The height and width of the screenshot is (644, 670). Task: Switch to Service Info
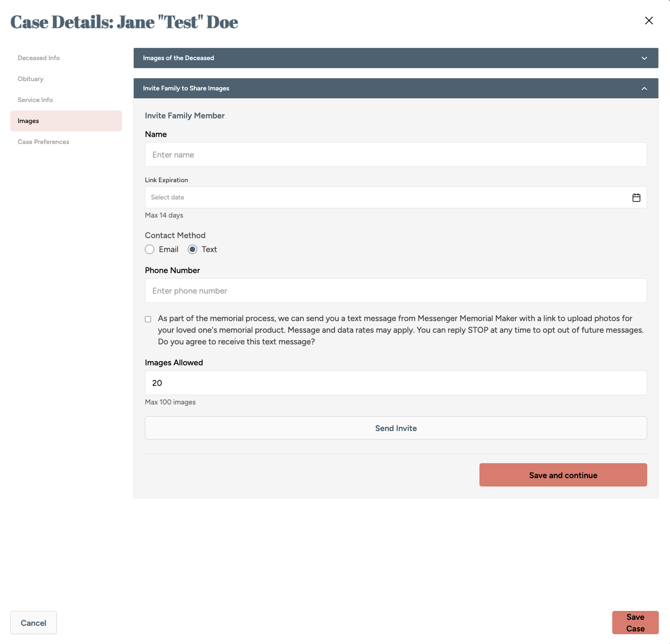pos(35,100)
